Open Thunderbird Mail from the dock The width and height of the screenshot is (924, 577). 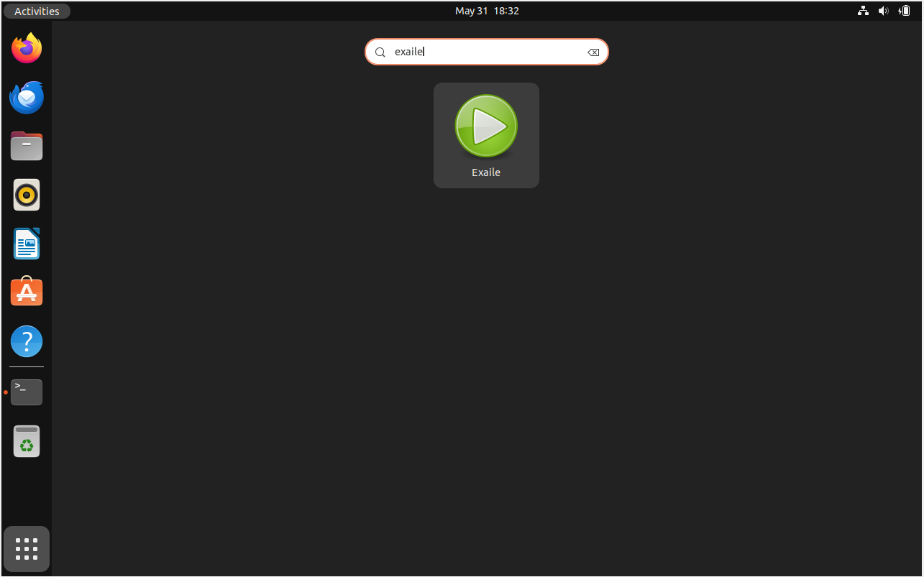coord(27,97)
